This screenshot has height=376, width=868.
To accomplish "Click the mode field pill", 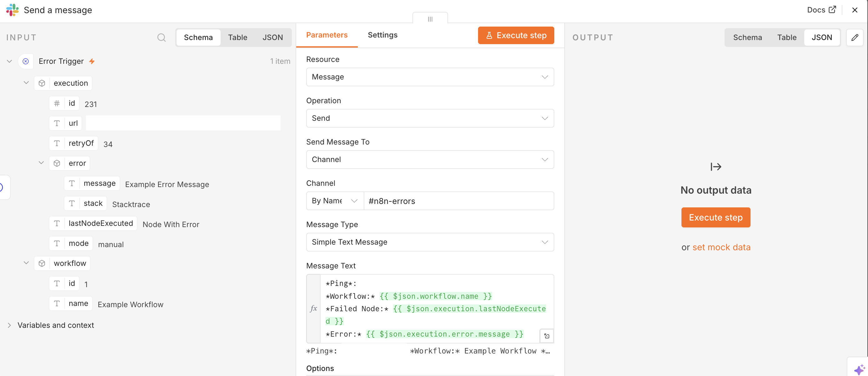I will coord(71,243).
